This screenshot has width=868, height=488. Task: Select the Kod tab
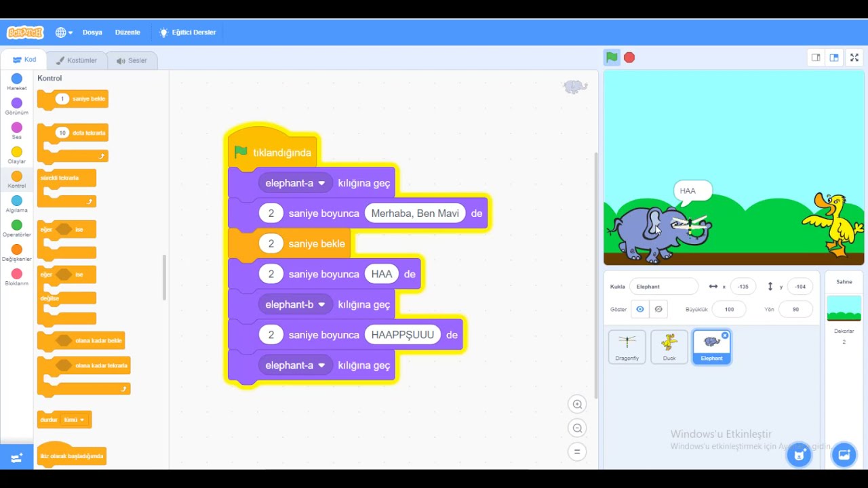(x=24, y=60)
